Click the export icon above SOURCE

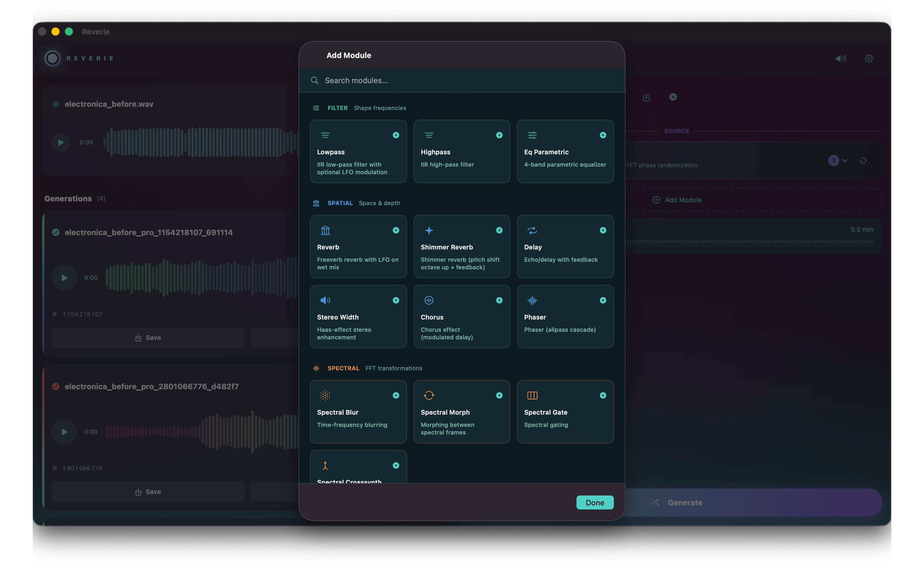646,97
